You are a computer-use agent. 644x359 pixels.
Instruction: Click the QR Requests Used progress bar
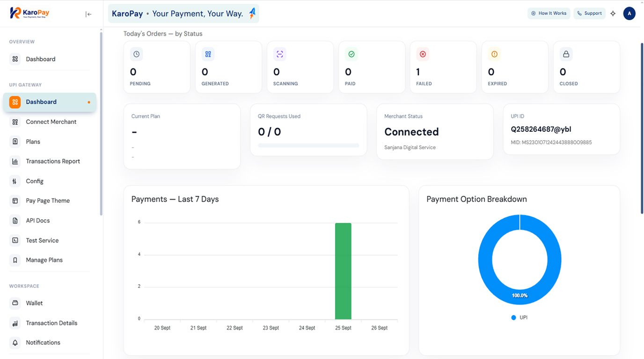pos(308,145)
